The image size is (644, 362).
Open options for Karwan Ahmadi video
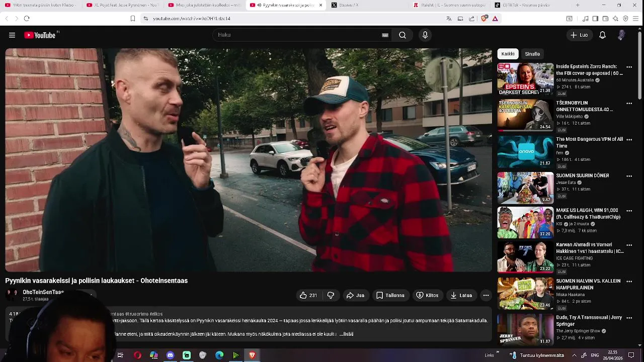(x=629, y=245)
